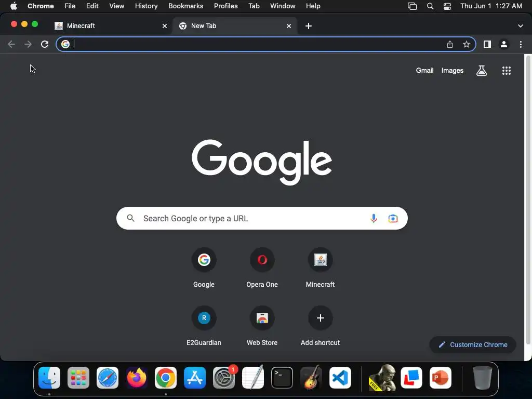The height and width of the screenshot is (399, 532).
Task: Open PowerPoint from the dock
Action: point(441,378)
